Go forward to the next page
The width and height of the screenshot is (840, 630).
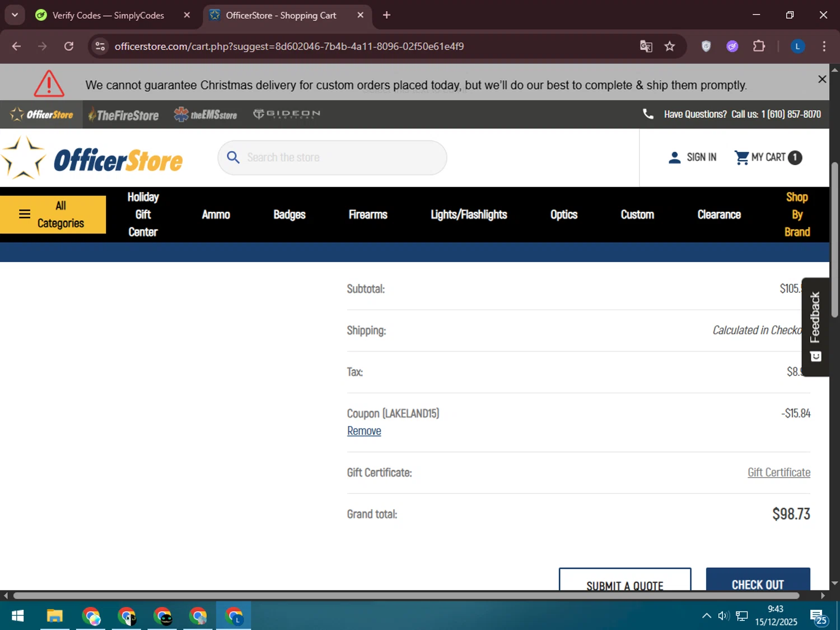43,46
